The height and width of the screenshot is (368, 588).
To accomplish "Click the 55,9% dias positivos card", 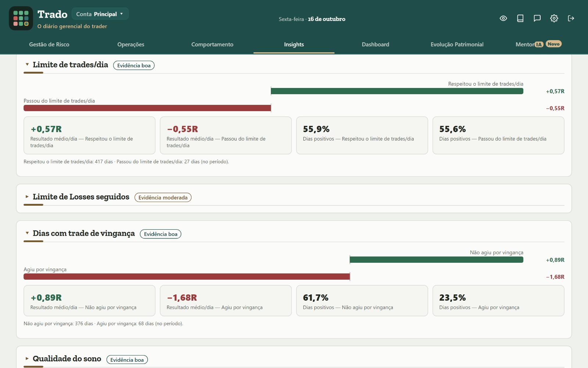I will pyautogui.click(x=362, y=135).
